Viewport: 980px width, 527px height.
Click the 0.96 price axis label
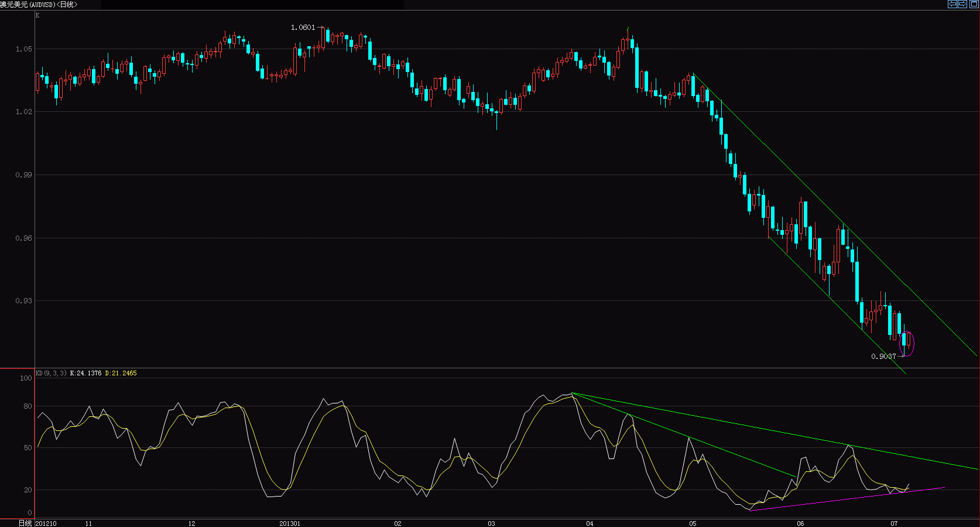(24, 238)
